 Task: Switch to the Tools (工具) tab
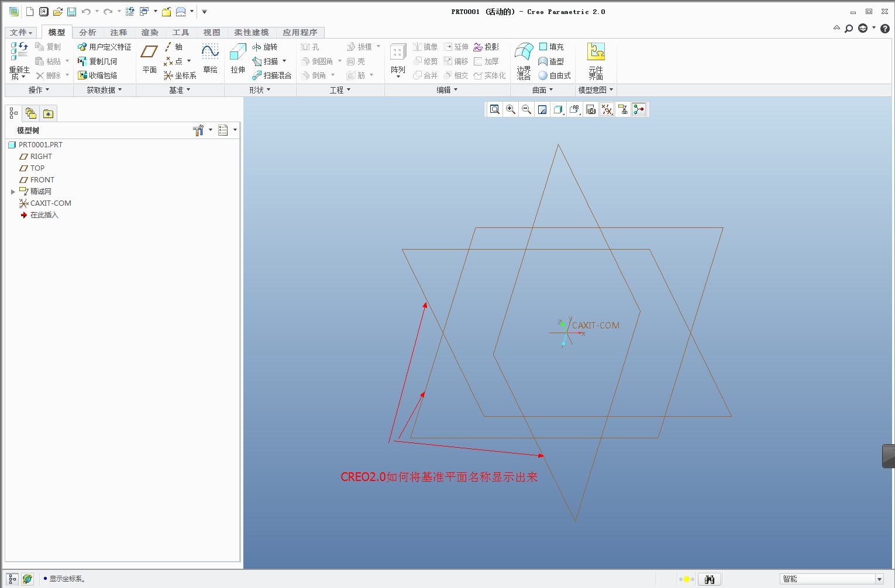click(x=181, y=32)
